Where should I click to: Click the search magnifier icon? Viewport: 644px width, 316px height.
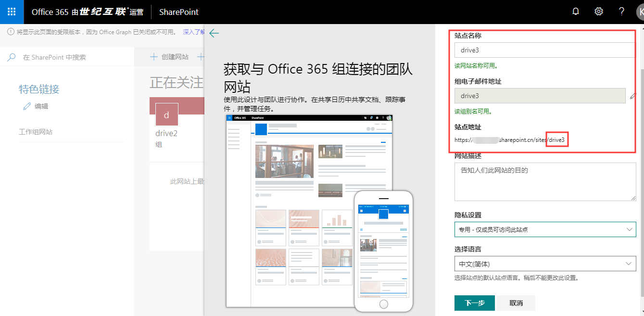click(x=12, y=58)
